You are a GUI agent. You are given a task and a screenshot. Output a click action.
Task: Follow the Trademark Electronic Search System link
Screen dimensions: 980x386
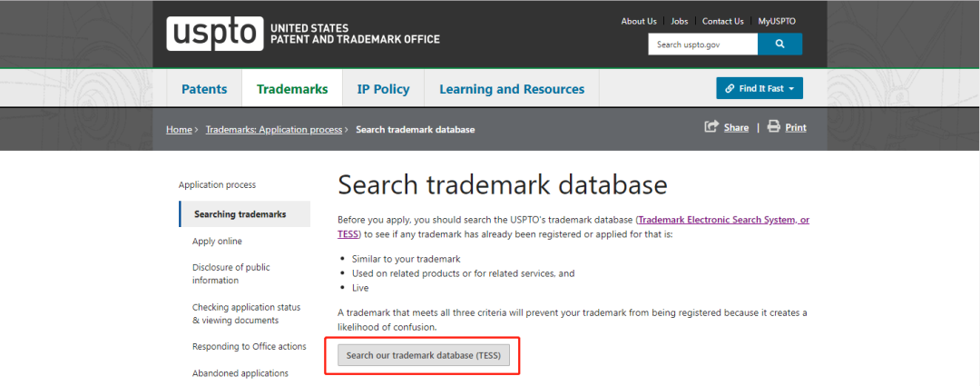coord(723,221)
